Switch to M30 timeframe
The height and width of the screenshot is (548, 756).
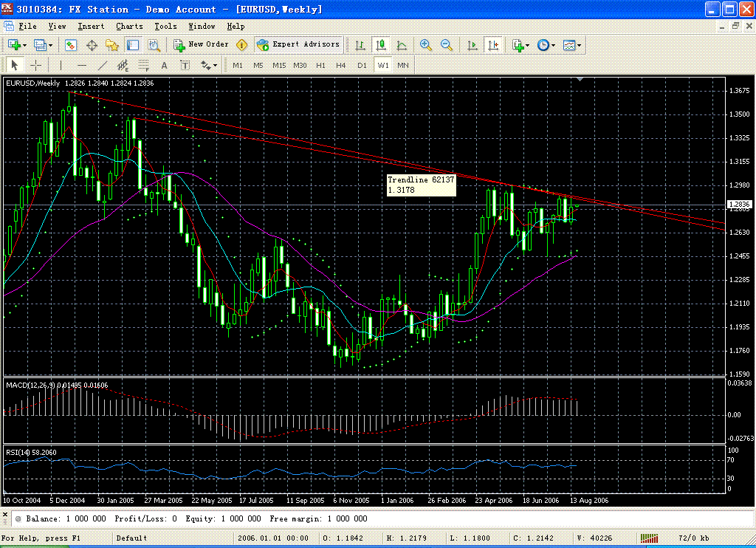pos(300,65)
